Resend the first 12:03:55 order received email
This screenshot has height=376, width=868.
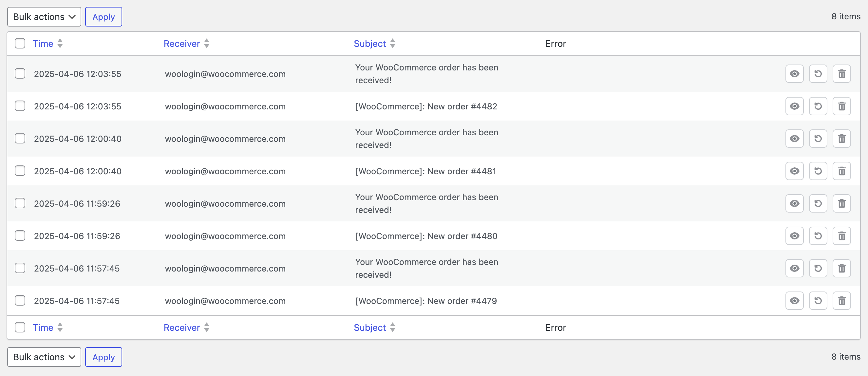(x=818, y=74)
